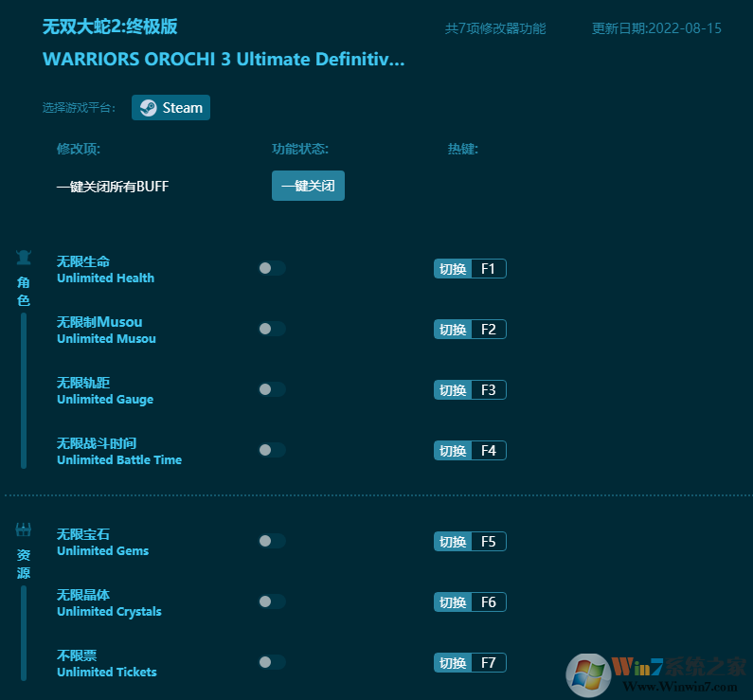
Task: Click the 角色 character category icon
Action: 24,258
